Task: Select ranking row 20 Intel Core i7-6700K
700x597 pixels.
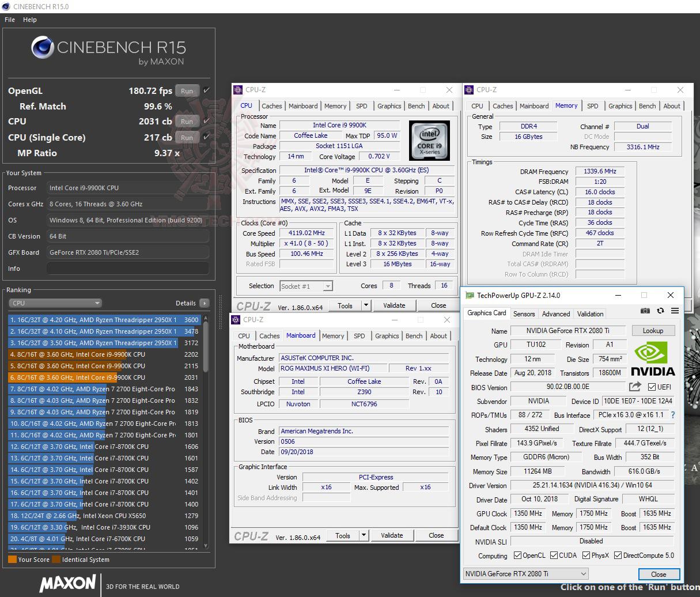Action: [104, 539]
